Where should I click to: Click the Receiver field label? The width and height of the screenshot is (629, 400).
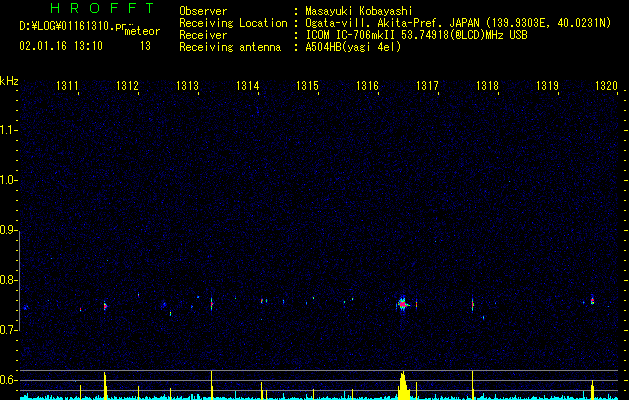point(203,35)
